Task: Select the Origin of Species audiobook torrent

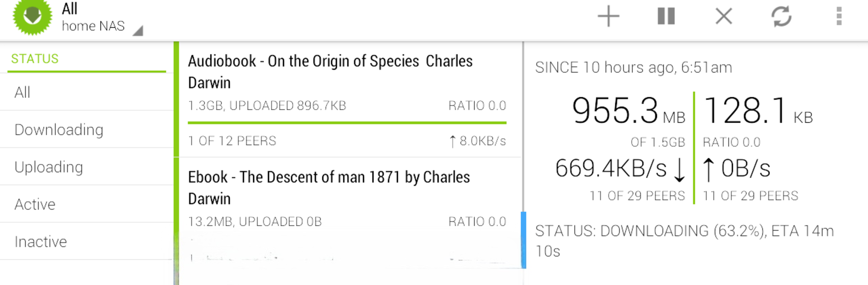Action: point(347,100)
